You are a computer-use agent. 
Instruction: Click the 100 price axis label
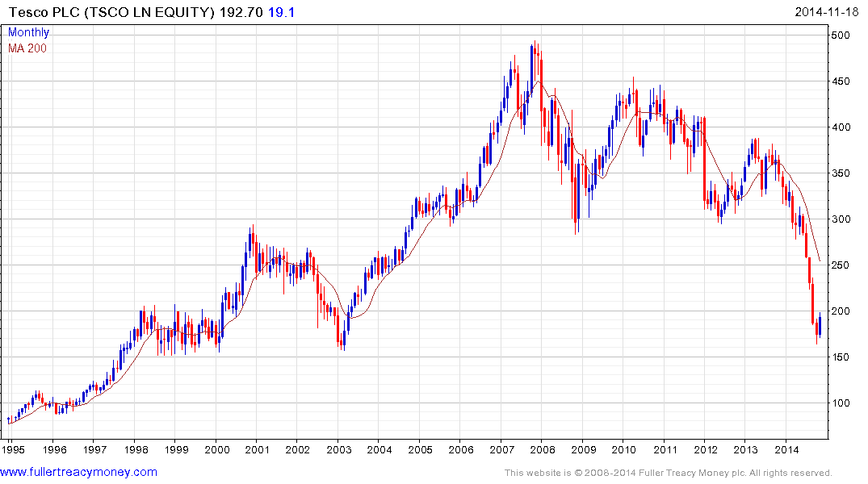pyautogui.click(x=841, y=403)
